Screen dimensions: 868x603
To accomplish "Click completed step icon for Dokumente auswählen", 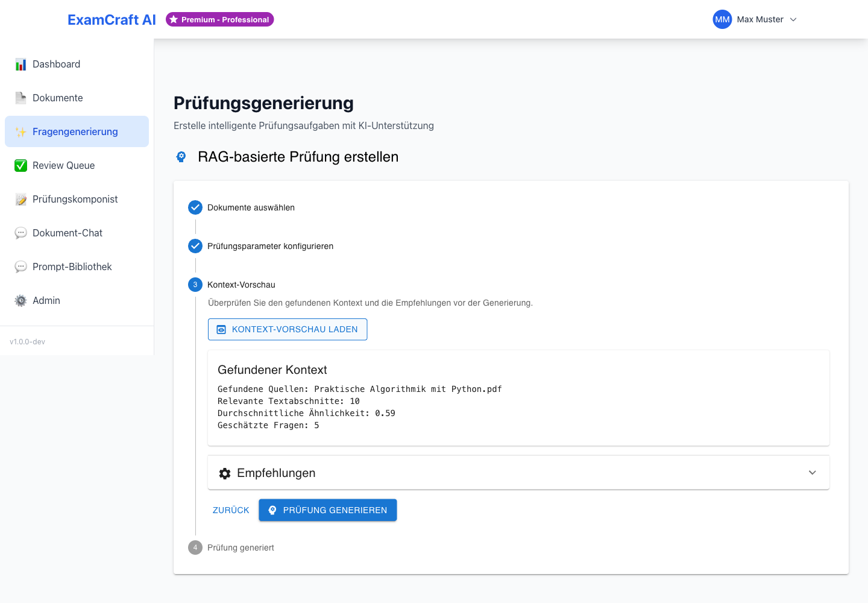I will pyautogui.click(x=195, y=207).
